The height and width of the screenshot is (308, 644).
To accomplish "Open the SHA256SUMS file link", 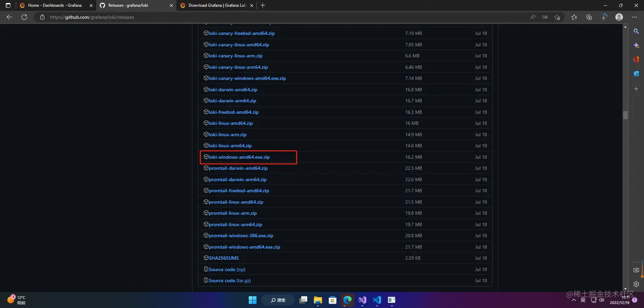I will [x=224, y=258].
